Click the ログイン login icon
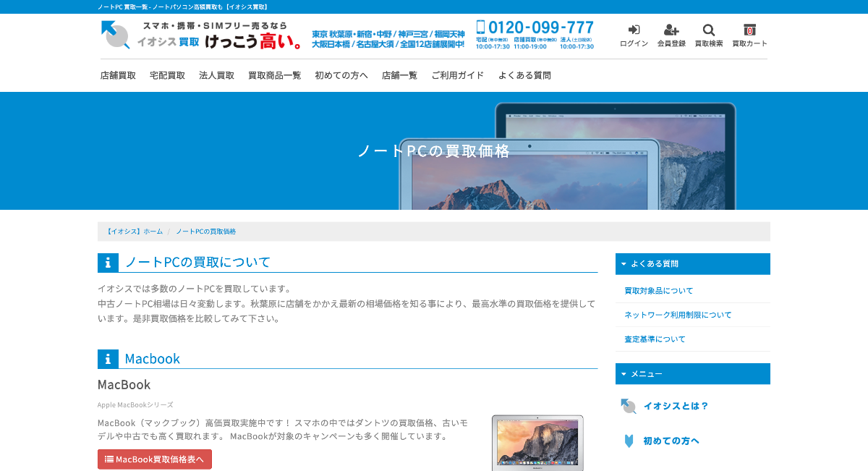The width and height of the screenshot is (868, 471). point(634,30)
